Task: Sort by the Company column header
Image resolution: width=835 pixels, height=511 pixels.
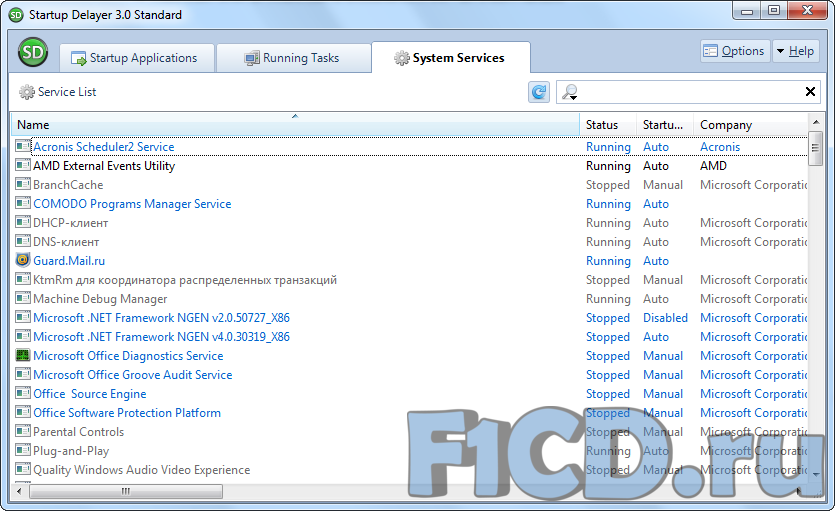Action: (x=750, y=125)
